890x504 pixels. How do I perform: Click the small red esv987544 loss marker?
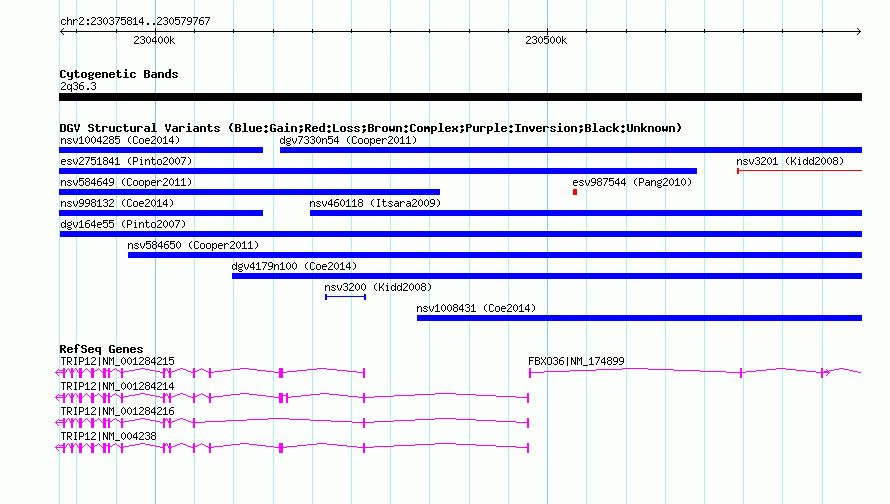pyautogui.click(x=575, y=192)
